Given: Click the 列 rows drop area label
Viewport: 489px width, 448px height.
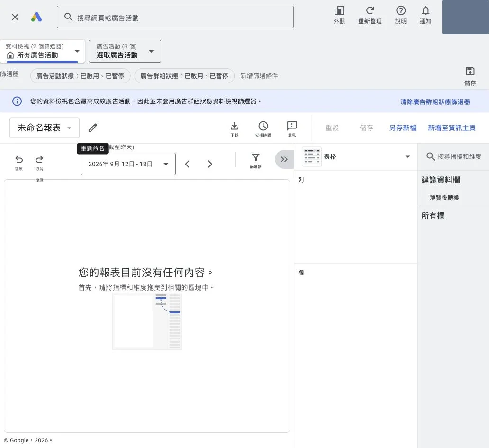Looking at the screenshot, I should click(301, 180).
